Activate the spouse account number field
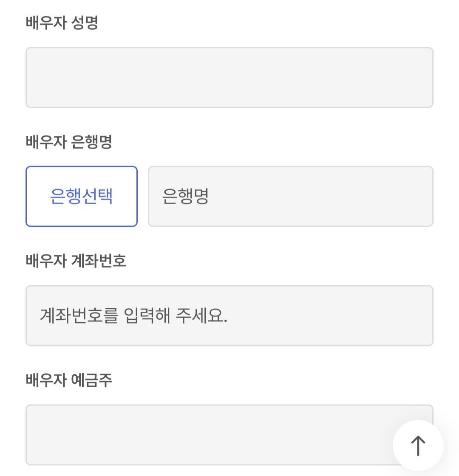The width and height of the screenshot is (459, 476). tap(229, 315)
